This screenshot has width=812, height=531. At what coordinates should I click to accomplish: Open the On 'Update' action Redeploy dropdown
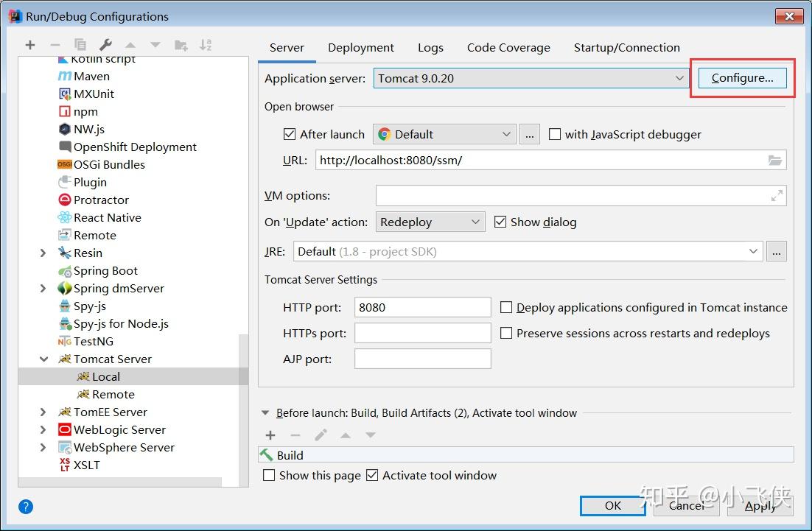tap(430, 222)
